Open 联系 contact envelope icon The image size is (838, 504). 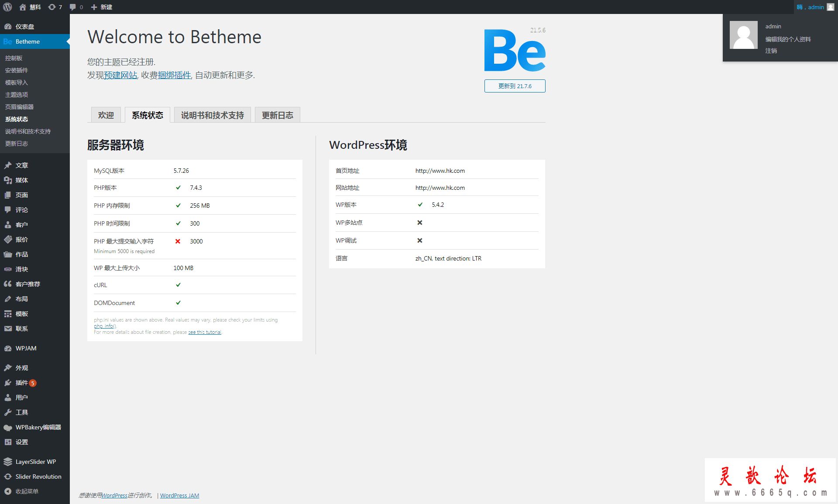pos(8,329)
